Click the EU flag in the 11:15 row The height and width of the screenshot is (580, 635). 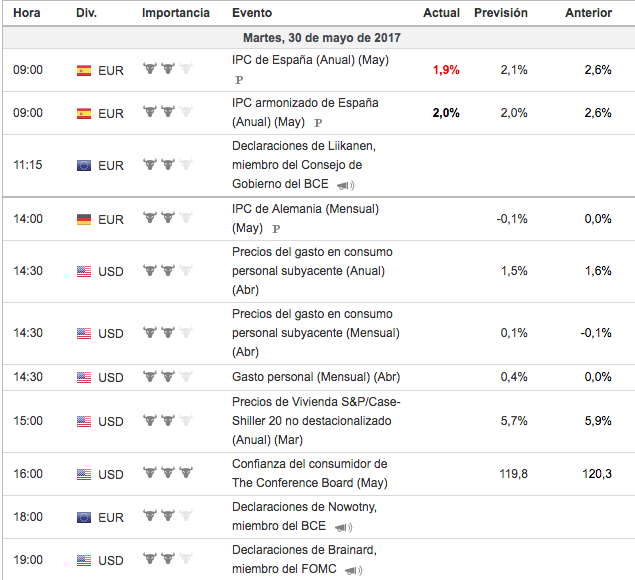click(84, 165)
